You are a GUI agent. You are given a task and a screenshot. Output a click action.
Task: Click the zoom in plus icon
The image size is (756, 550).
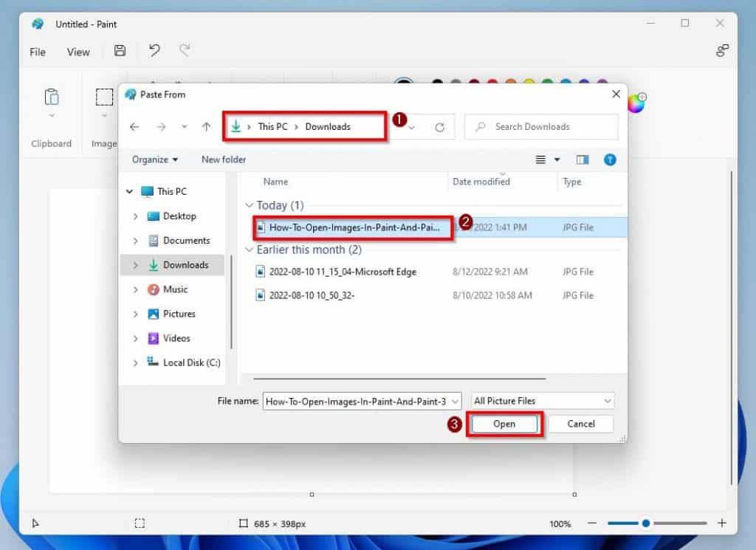(722, 523)
